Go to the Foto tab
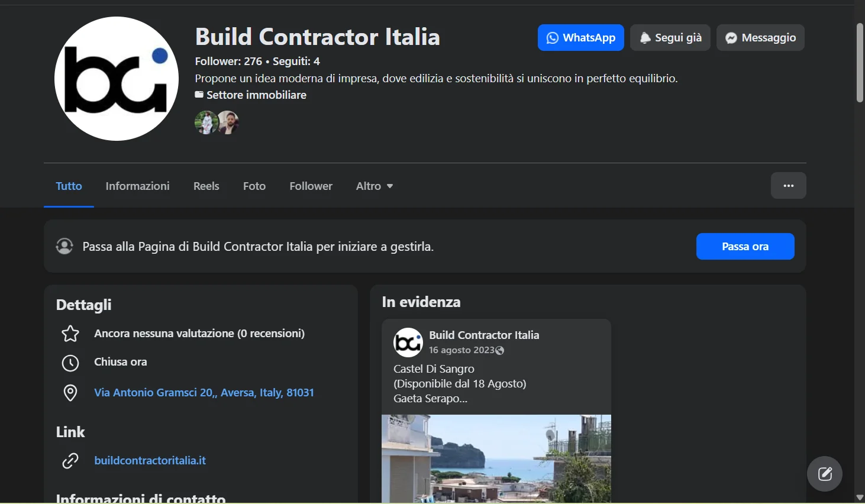The height and width of the screenshot is (504, 865). [254, 186]
